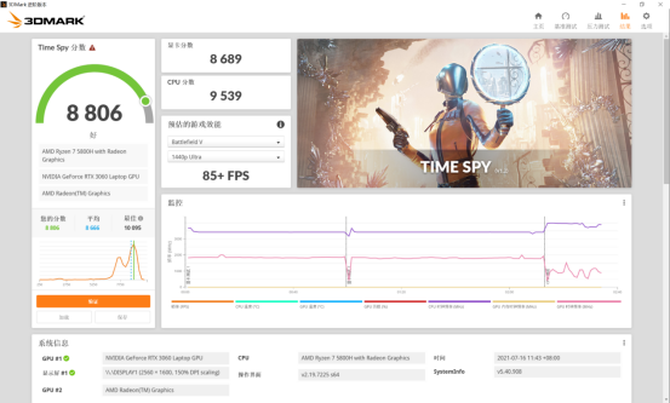Screen dimensions: 670x403
Task: Open the Benchmarks gauge icon
Action: (565, 16)
